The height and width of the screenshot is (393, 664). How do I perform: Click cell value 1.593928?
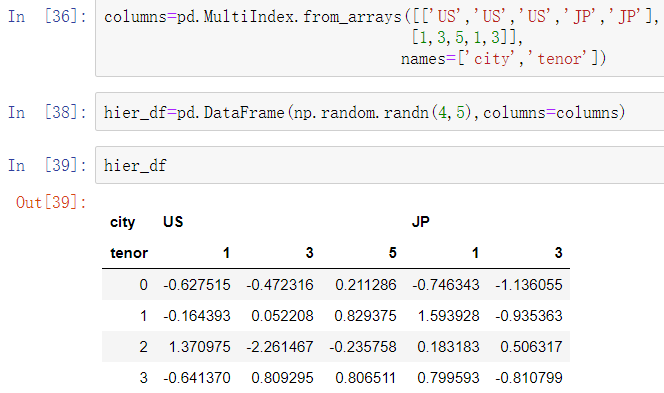click(448, 316)
